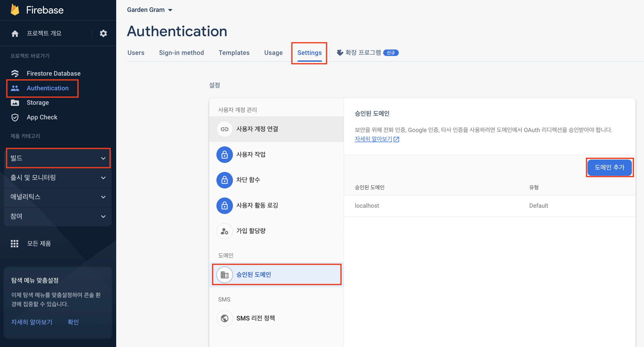Image resolution: width=644 pixels, height=347 pixels.
Task: Select 사용자 계정 연결 link icon
Action: pyautogui.click(x=225, y=129)
